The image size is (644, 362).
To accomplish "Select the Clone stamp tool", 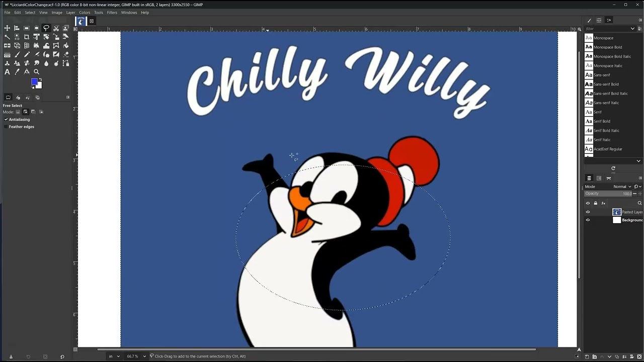I will pyautogui.click(x=7, y=63).
